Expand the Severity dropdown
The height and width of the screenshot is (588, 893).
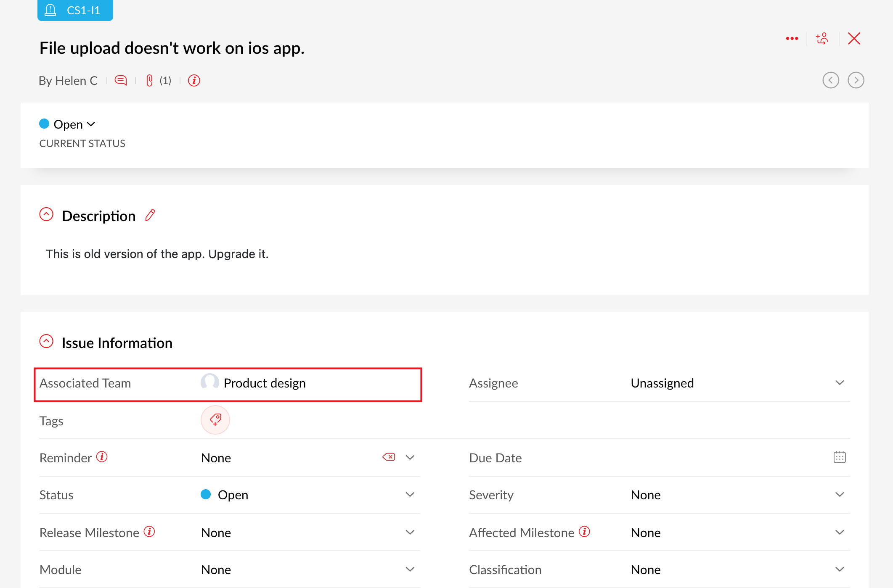pos(839,495)
